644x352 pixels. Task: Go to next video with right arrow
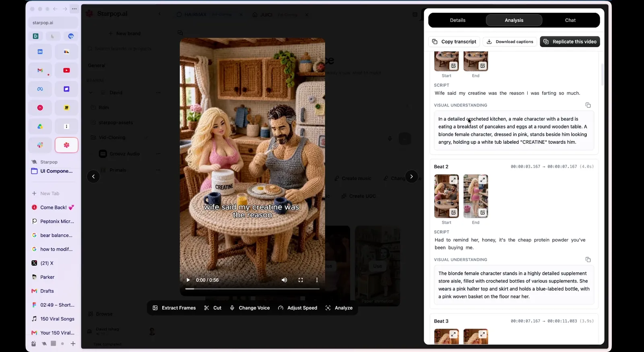[411, 176]
